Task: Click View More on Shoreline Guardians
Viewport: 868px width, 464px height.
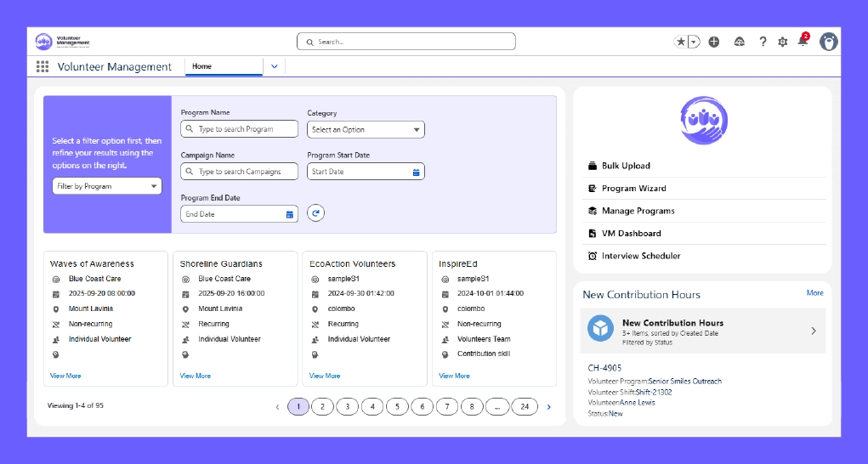Action: pos(195,376)
